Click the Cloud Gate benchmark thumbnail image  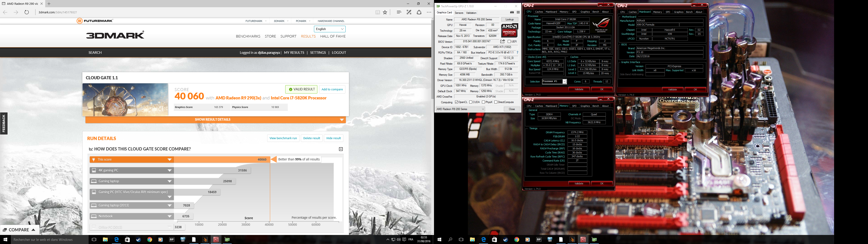pyautogui.click(x=125, y=100)
